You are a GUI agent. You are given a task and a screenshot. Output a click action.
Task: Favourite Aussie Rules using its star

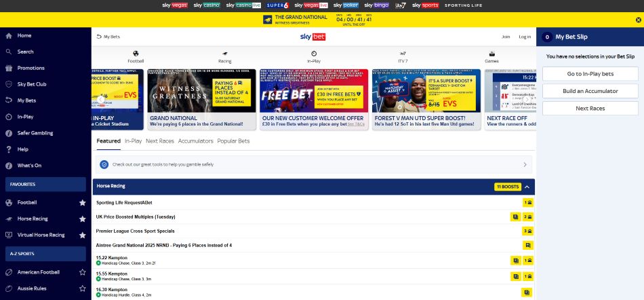83,288
